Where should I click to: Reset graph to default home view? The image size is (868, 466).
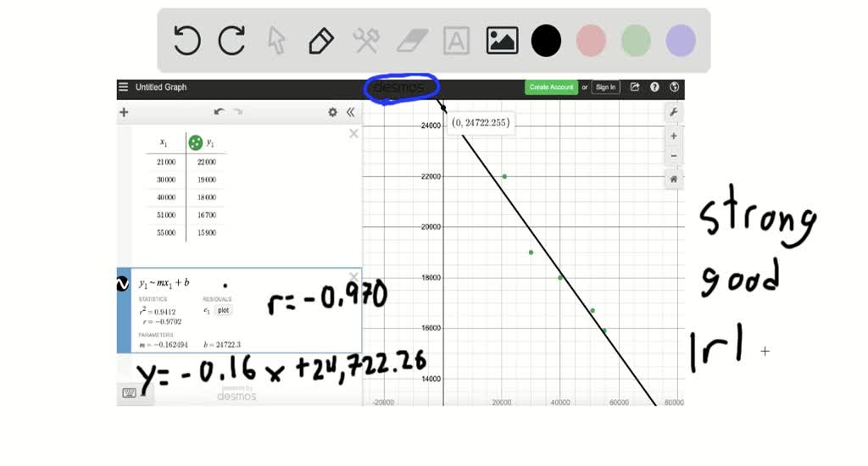674,180
